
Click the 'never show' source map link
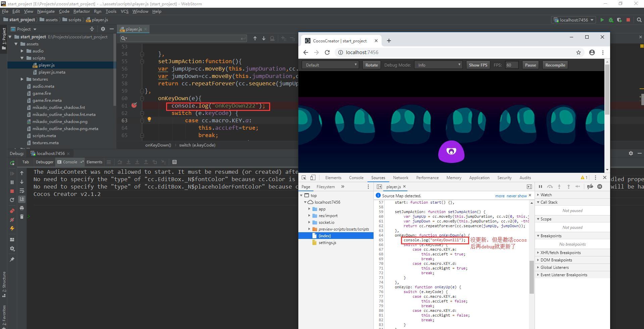pos(516,196)
